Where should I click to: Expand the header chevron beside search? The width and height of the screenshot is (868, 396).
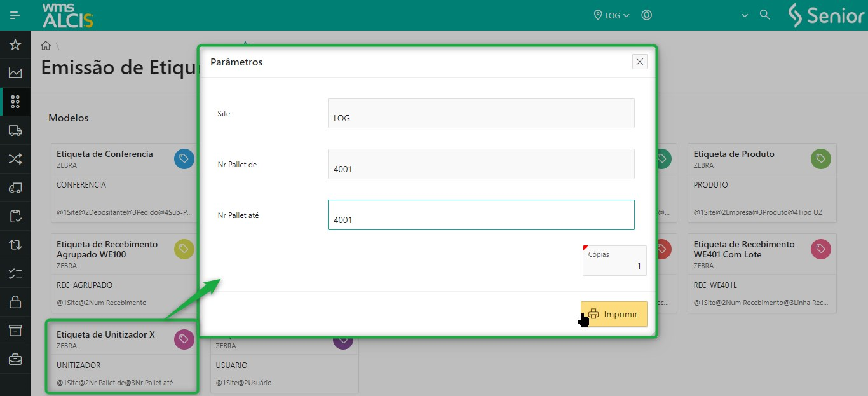(745, 15)
